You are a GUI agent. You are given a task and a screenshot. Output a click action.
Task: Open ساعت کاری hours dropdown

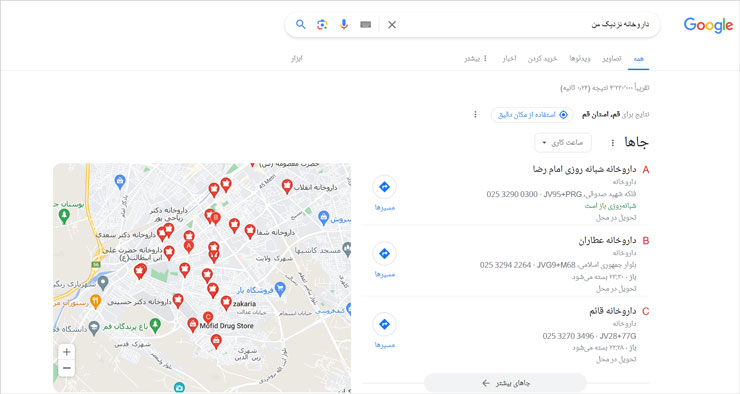tap(563, 143)
